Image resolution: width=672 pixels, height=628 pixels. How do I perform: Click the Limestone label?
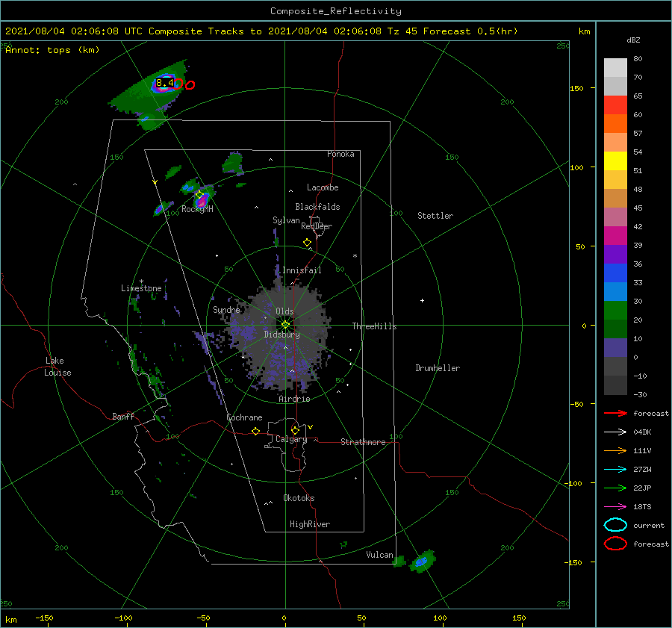pos(141,288)
